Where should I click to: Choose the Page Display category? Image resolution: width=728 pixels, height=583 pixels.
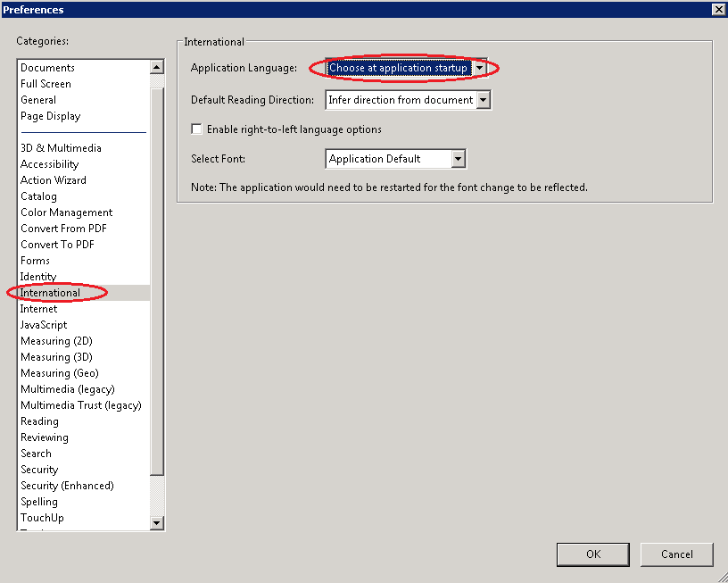click(x=50, y=116)
